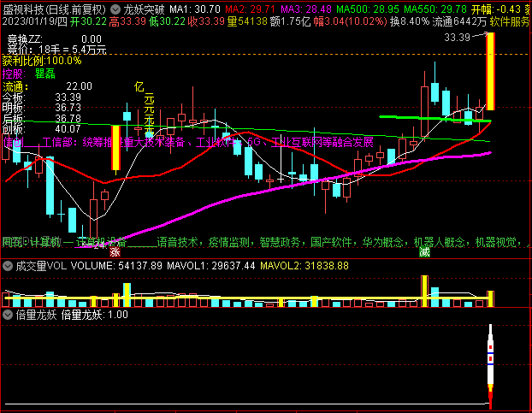The height and width of the screenshot is (413, 532).
Task: Click the 疫情监测 concept tag
Action: tap(228, 242)
